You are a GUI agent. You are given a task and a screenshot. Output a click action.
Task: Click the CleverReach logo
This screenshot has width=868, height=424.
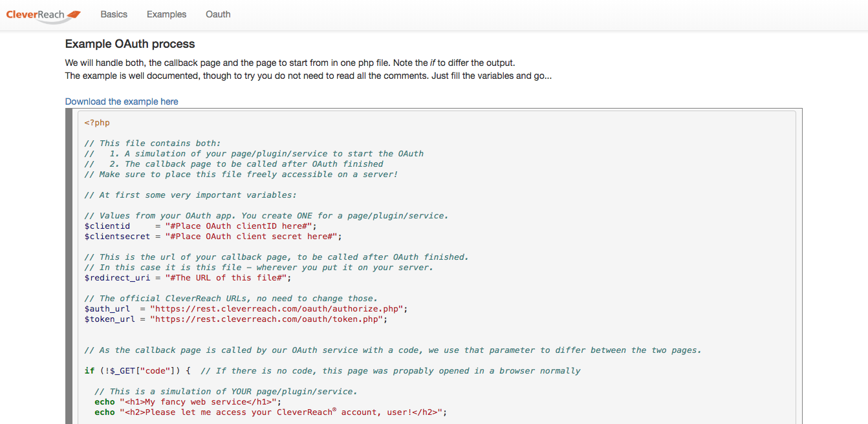pyautogui.click(x=43, y=15)
